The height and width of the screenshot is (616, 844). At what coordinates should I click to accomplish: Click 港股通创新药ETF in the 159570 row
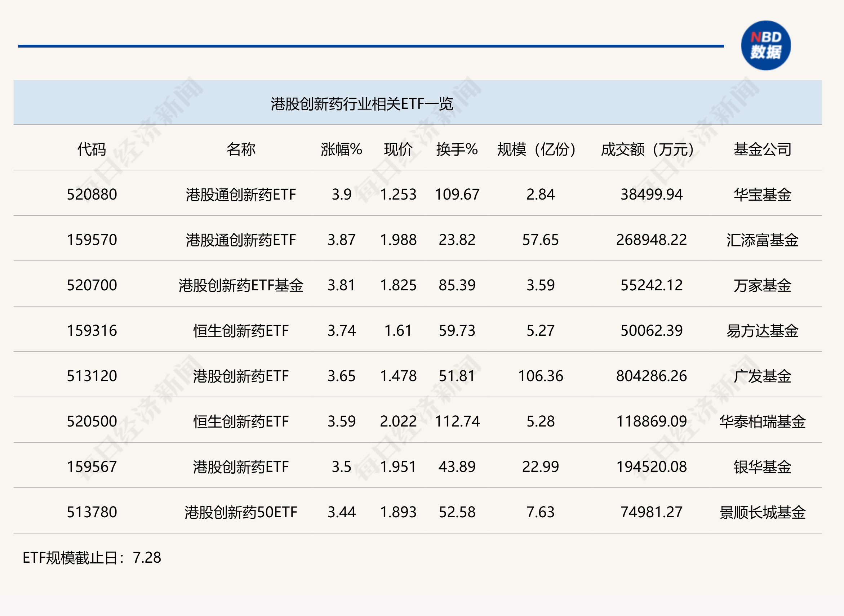tap(241, 240)
